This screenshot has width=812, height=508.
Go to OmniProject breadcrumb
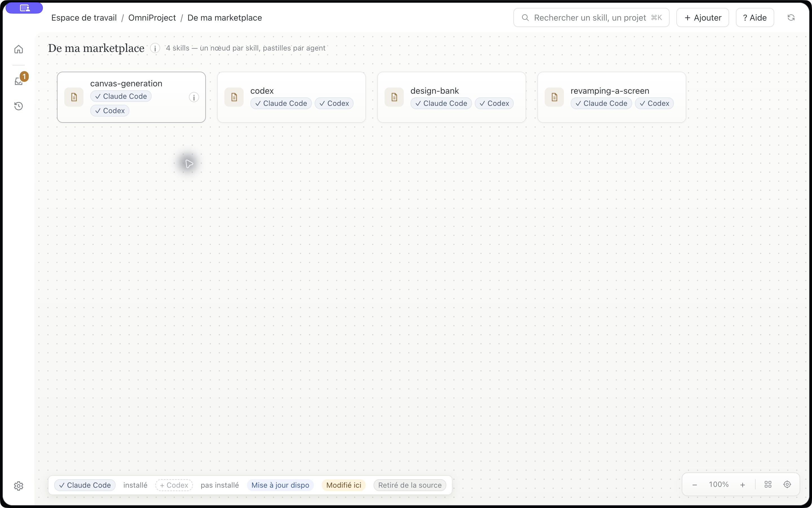(x=152, y=18)
